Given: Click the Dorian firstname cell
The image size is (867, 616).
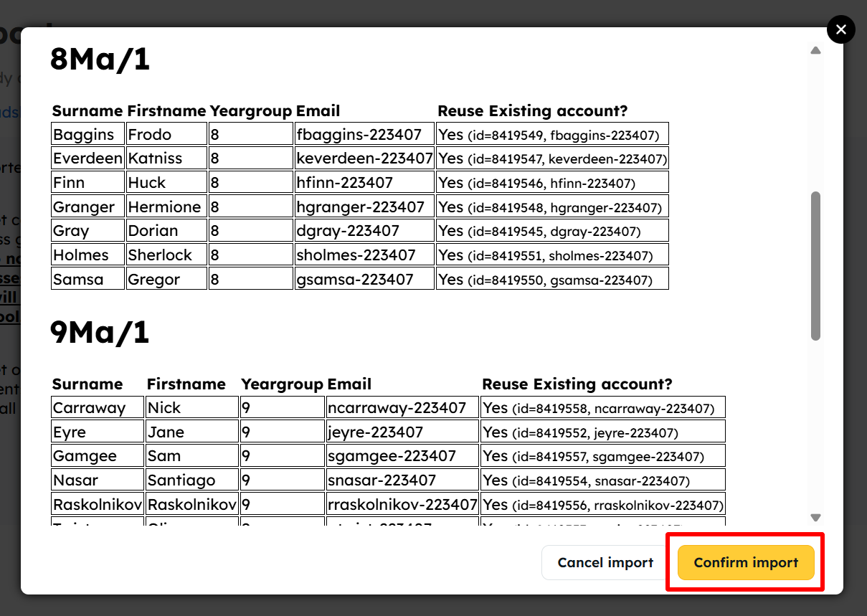Looking at the screenshot, I should [167, 230].
